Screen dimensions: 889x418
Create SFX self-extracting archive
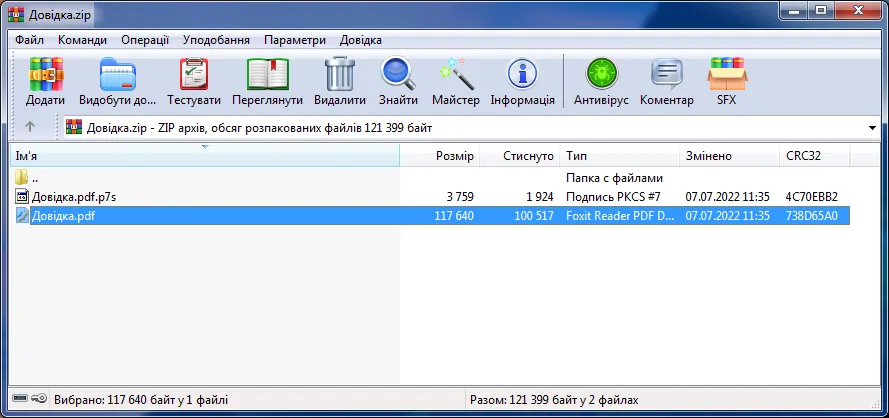coord(727,74)
